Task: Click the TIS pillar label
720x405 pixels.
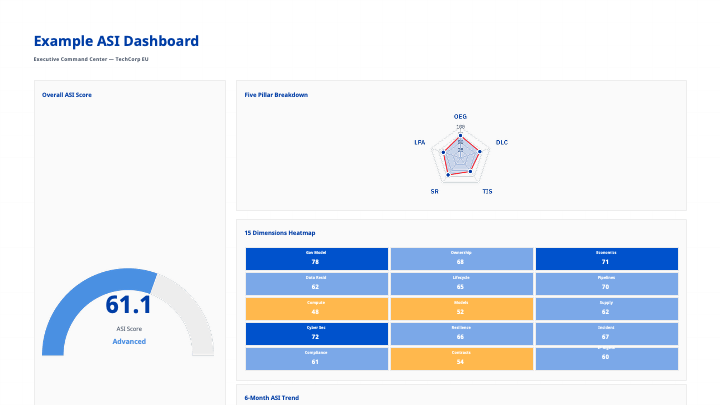Action: point(487,190)
